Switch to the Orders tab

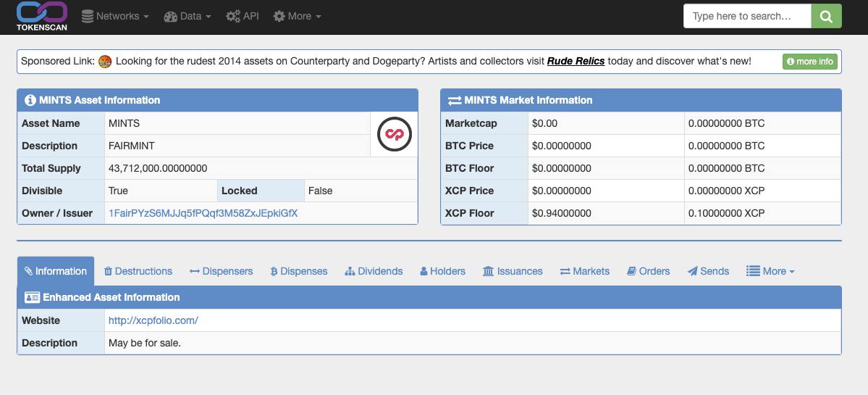click(x=648, y=271)
